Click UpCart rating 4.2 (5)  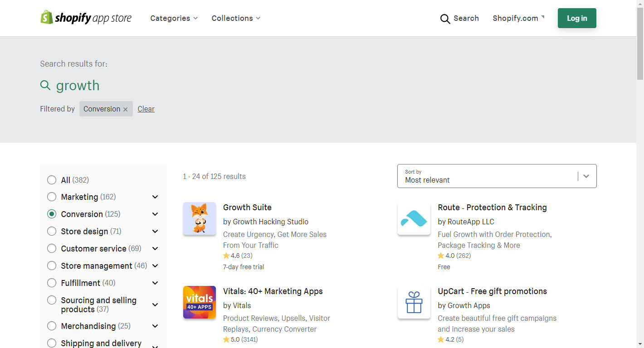451,339
